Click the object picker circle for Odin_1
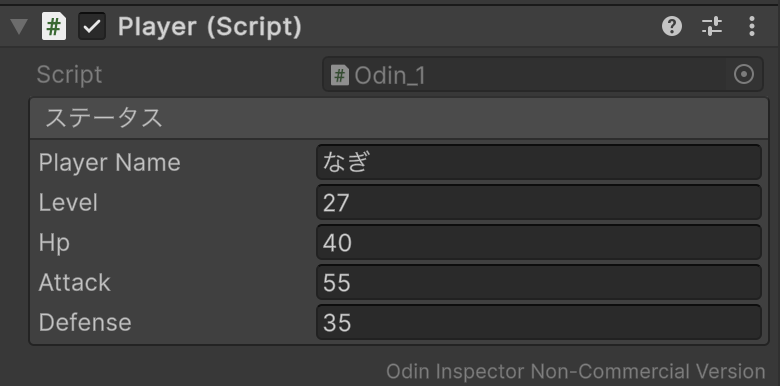Image resolution: width=780 pixels, height=386 pixels. coord(744,75)
